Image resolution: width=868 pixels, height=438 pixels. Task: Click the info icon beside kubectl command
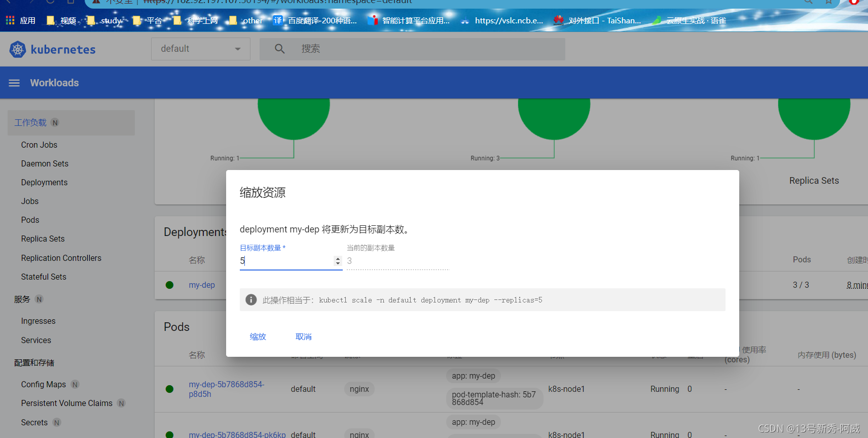(251, 300)
